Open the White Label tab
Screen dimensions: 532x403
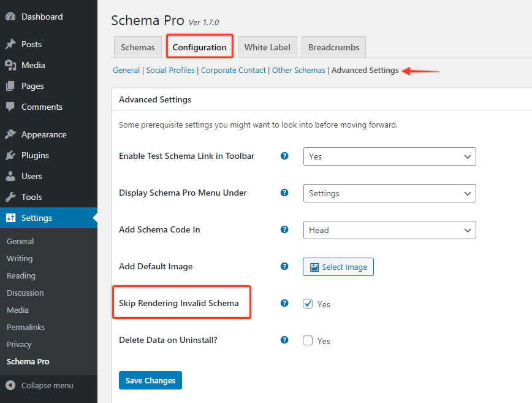point(267,47)
